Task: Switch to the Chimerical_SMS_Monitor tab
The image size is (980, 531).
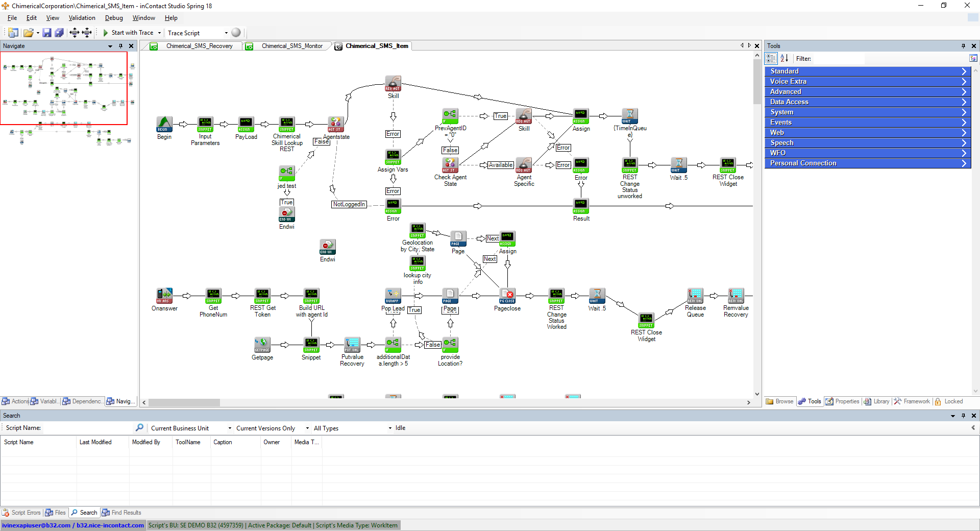Action: [287, 46]
